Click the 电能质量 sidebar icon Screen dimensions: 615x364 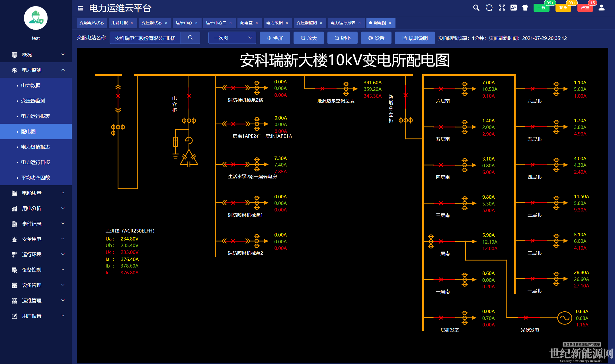(x=15, y=193)
